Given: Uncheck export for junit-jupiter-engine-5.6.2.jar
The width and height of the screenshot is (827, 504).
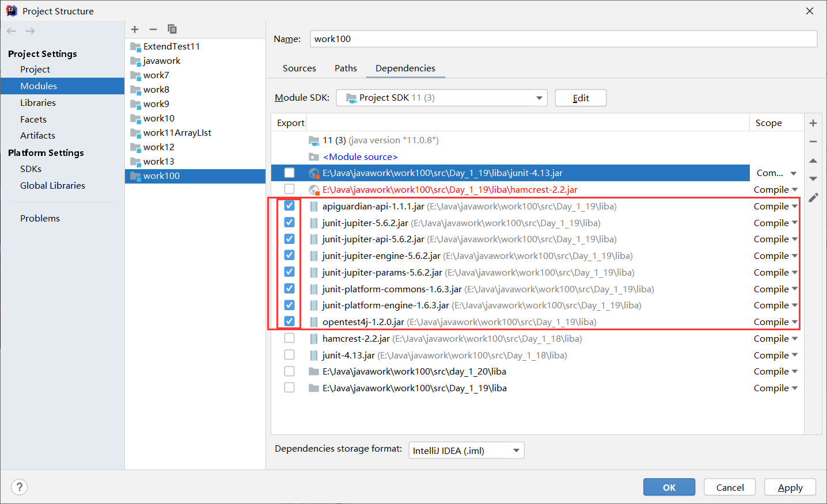Looking at the screenshot, I should [289, 255].
